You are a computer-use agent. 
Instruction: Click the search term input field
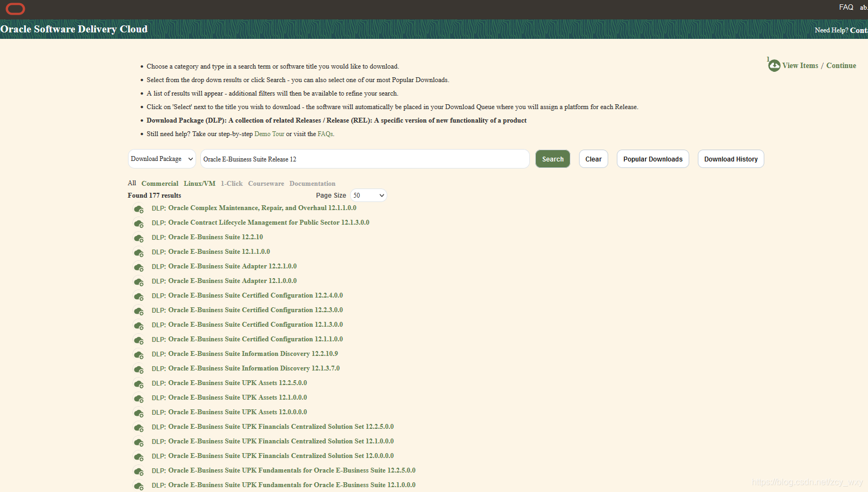(x=365, y=159)
